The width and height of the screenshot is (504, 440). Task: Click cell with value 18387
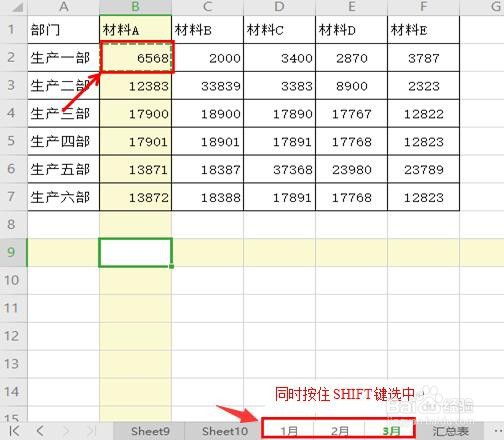coord(207,169)
